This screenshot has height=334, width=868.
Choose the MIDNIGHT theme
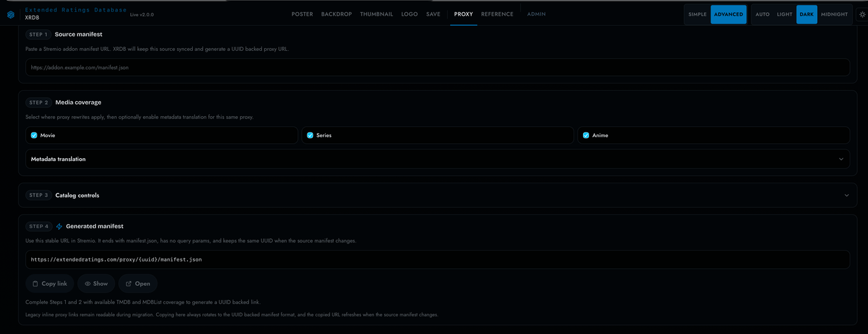[834, 14]
